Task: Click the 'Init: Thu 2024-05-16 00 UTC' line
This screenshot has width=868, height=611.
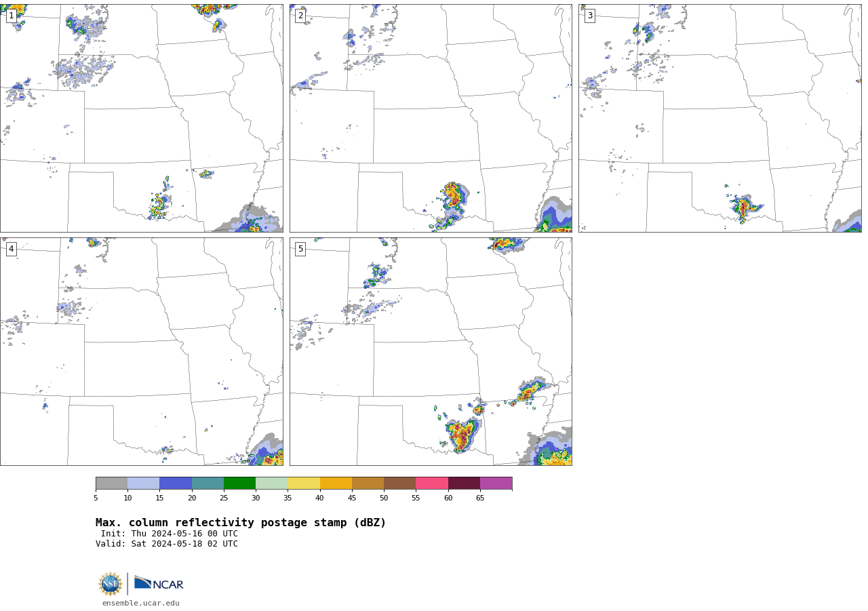Action: click(170, 534)
